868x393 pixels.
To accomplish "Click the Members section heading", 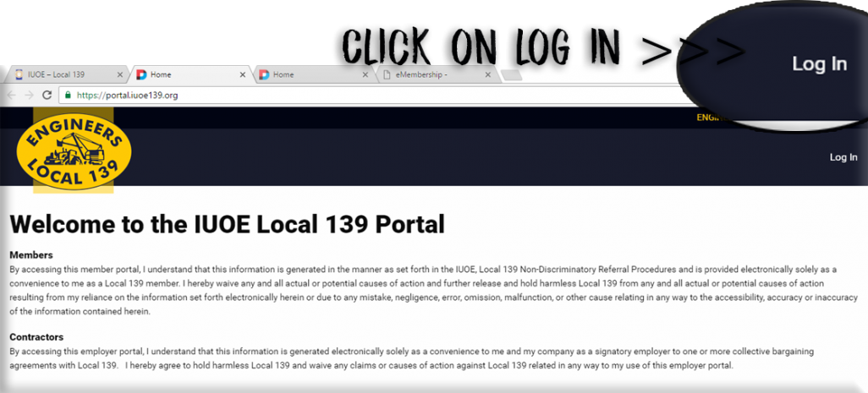I will [31, 254].
